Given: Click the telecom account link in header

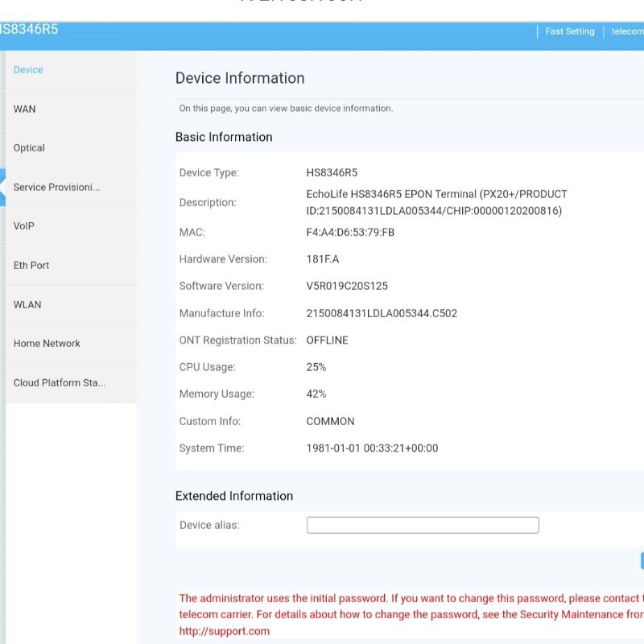Looking at the screenshot, I should pyautogui.click(x=627, y=31).
